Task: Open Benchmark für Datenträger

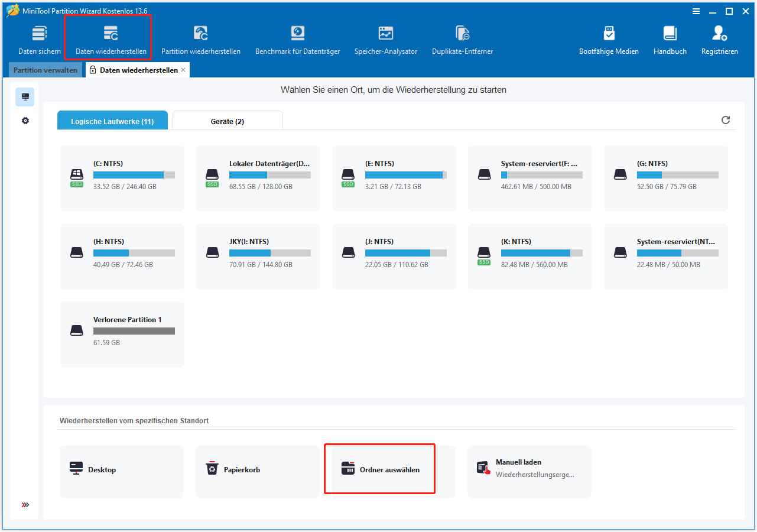Action: 297,40
